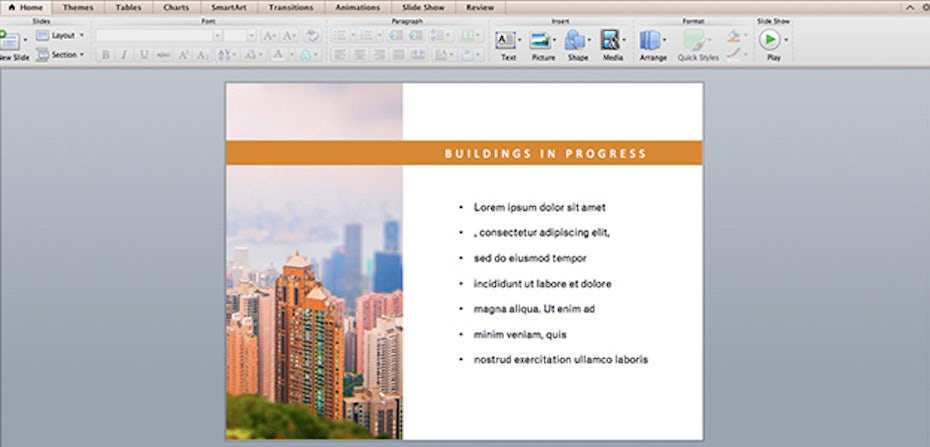Open the New Slide dropdown arrow
The width and height of the screenshot is (930, 447).
coord(25,40)
